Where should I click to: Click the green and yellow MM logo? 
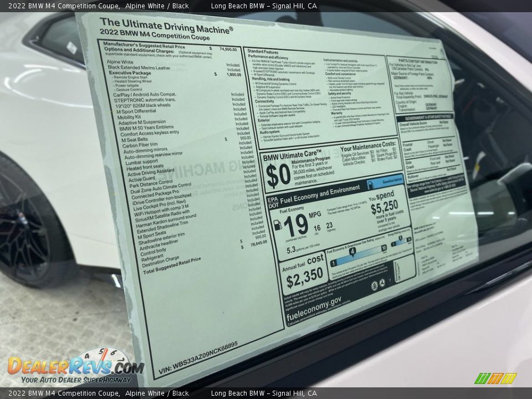[x=495, y=378]
